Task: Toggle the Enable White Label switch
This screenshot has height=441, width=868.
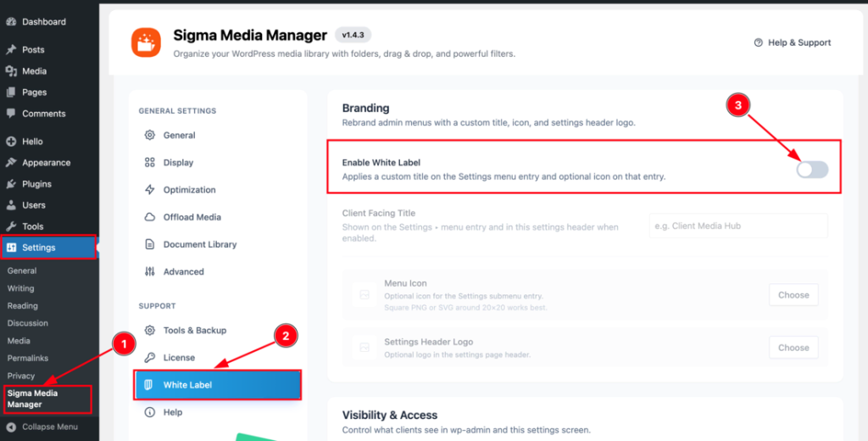Action: pos(812,170)
